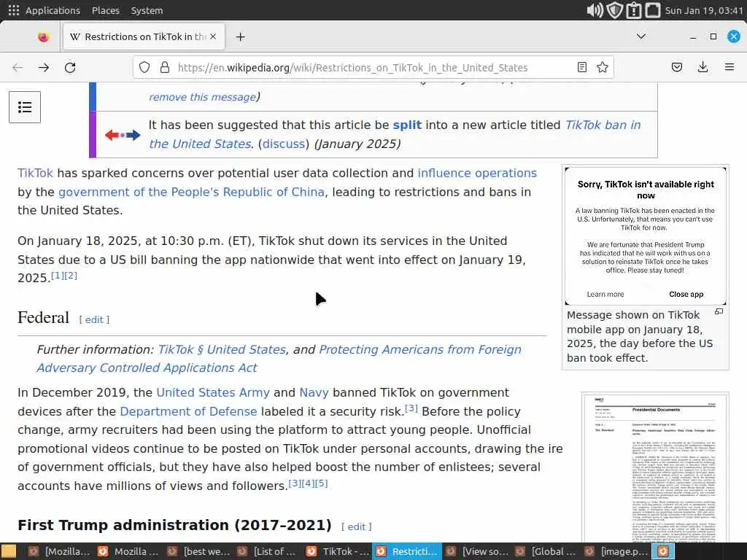747x560 pixels.
Task: Click the volume speaker icon in top panel
Action: pyautogui.click(x=595, y=10)
